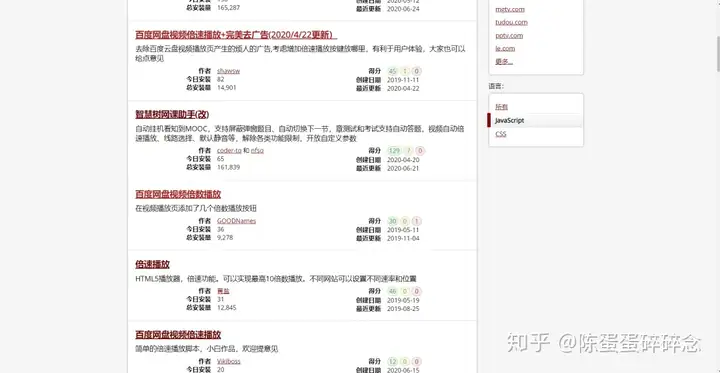Click the good rating count 46

(392, 291)
